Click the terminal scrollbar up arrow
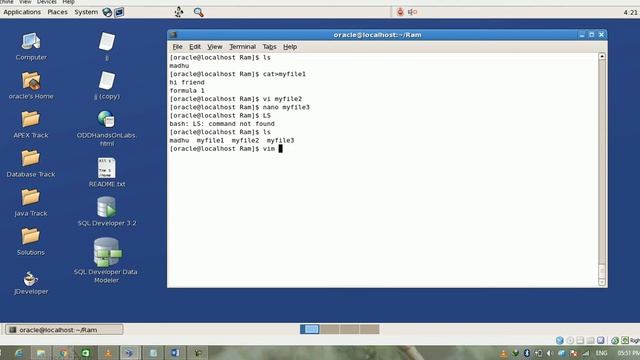Viewport: 640px width, 360px height. click(x=602, y=56)
